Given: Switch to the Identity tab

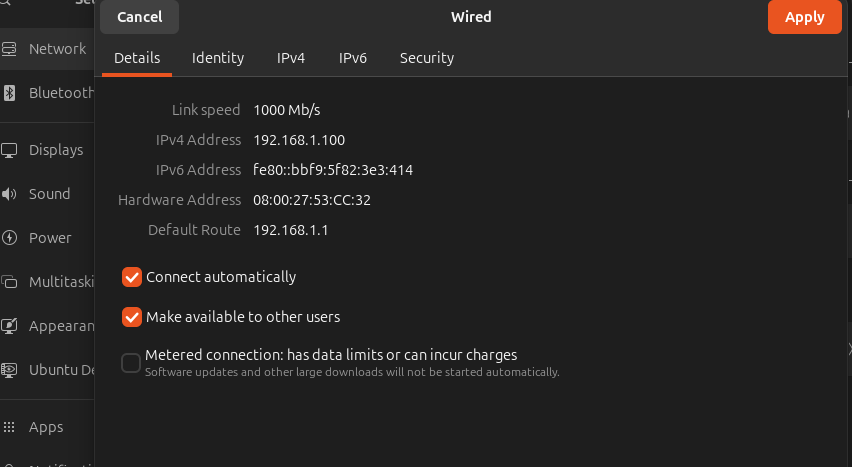Looking at the screenshot, I should [218, 58].
